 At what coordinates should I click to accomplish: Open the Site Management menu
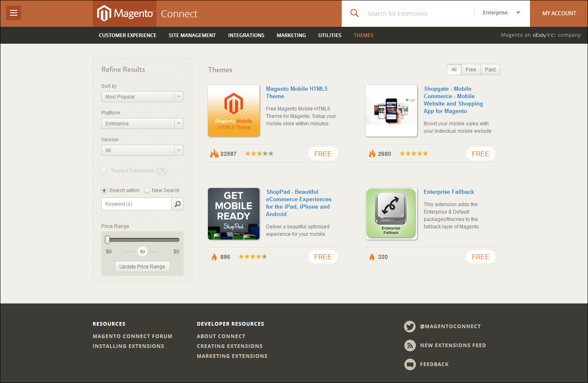192,35
